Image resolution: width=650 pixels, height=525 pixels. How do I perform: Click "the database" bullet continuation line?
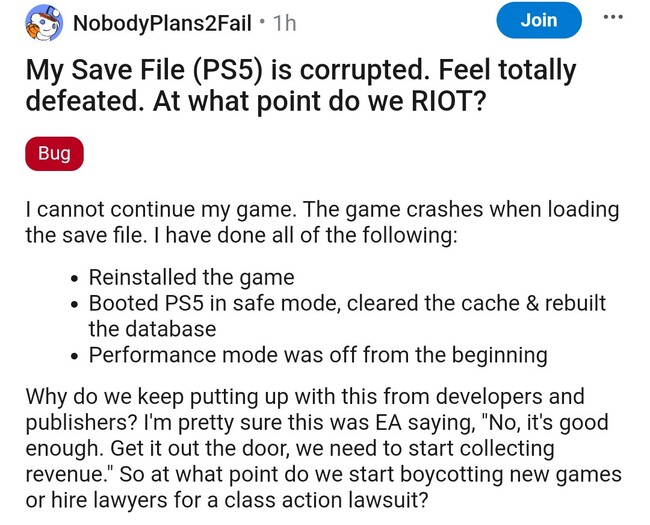[x=152, y=329]
